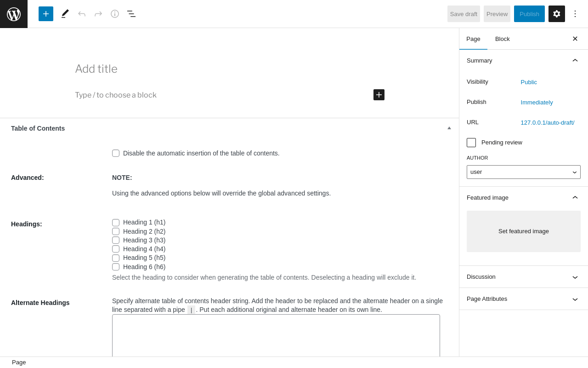Open the Public visibility link
The image size is (588, 368).
click(x=529, y=82)
